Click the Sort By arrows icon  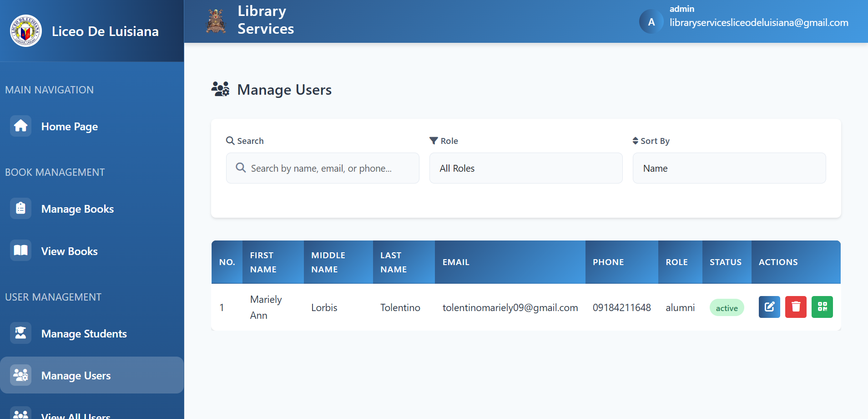635,141
